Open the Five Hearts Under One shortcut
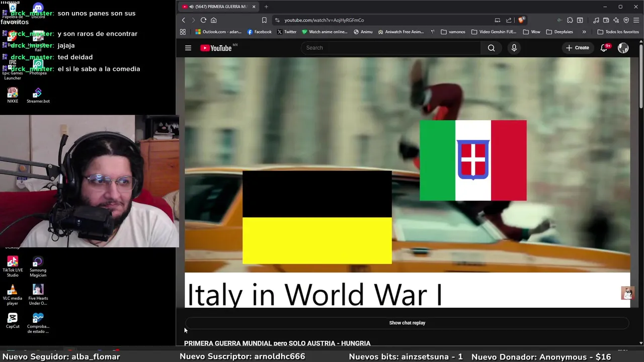Image resolution: width=644 pixels, height=362 pixels. click(x=38, y=295)
